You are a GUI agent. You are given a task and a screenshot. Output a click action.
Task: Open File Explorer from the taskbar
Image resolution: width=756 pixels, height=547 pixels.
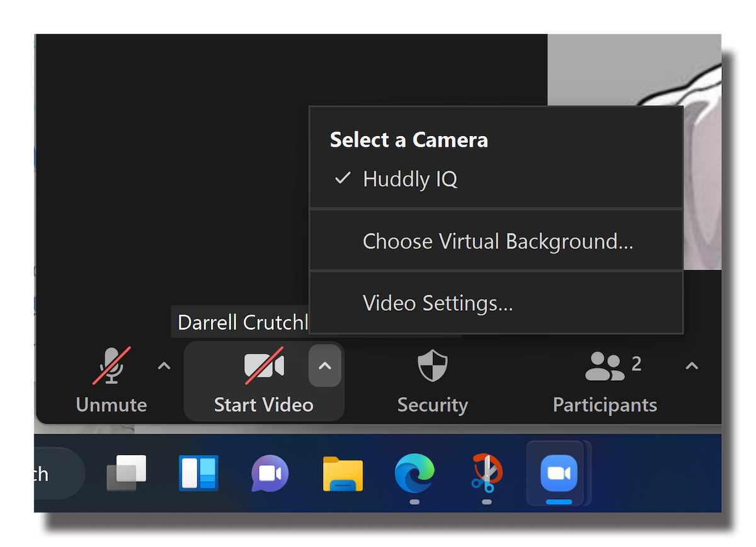[x=343, y=473]
